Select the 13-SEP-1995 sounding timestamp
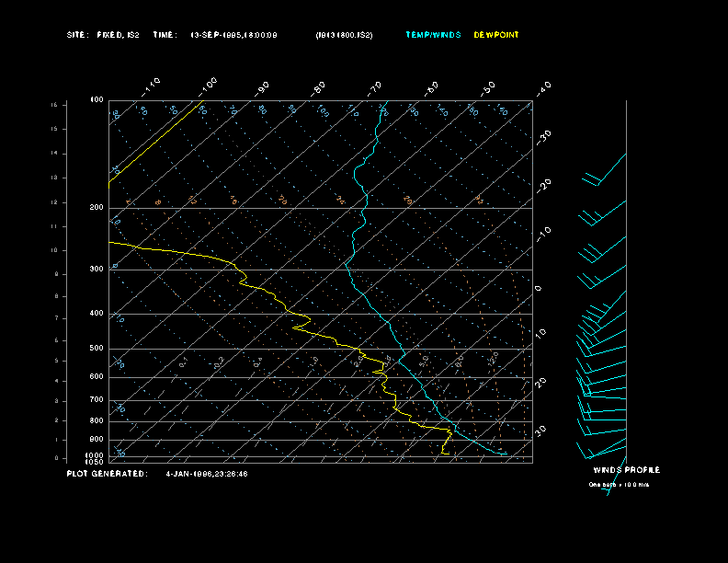 (x=233, y=35)
